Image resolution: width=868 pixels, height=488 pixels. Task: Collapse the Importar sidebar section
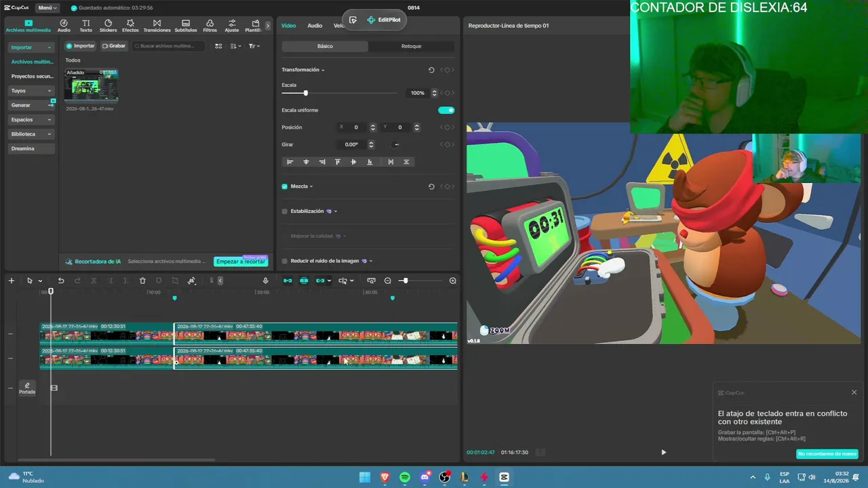[31, 47]
